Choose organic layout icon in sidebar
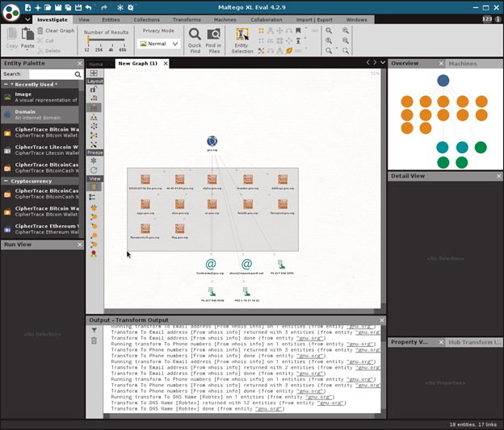The width and height of the screenshot is (504, 430). (94, 136)
